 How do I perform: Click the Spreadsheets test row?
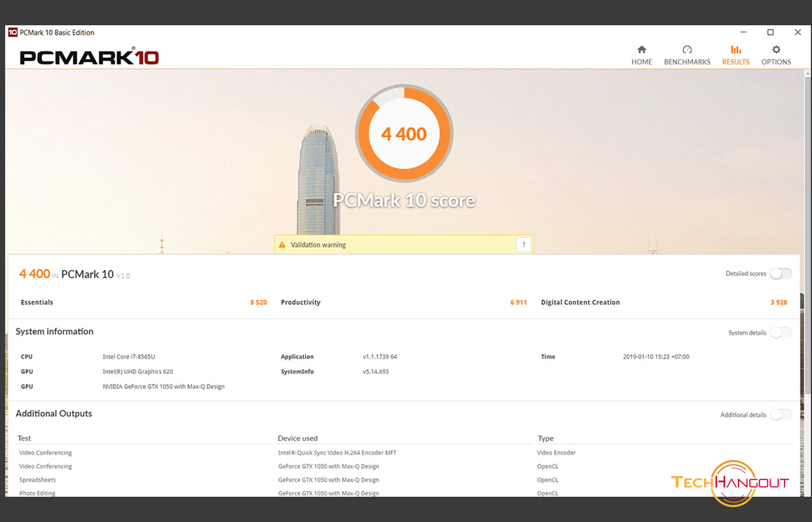pyautogui.click(x=37, y=480)
